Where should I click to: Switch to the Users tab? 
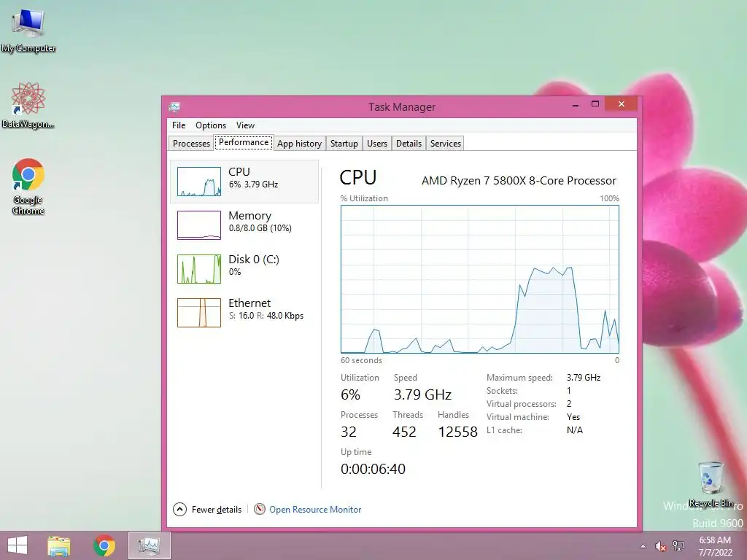pyautogui.click(x=377, y=144)
